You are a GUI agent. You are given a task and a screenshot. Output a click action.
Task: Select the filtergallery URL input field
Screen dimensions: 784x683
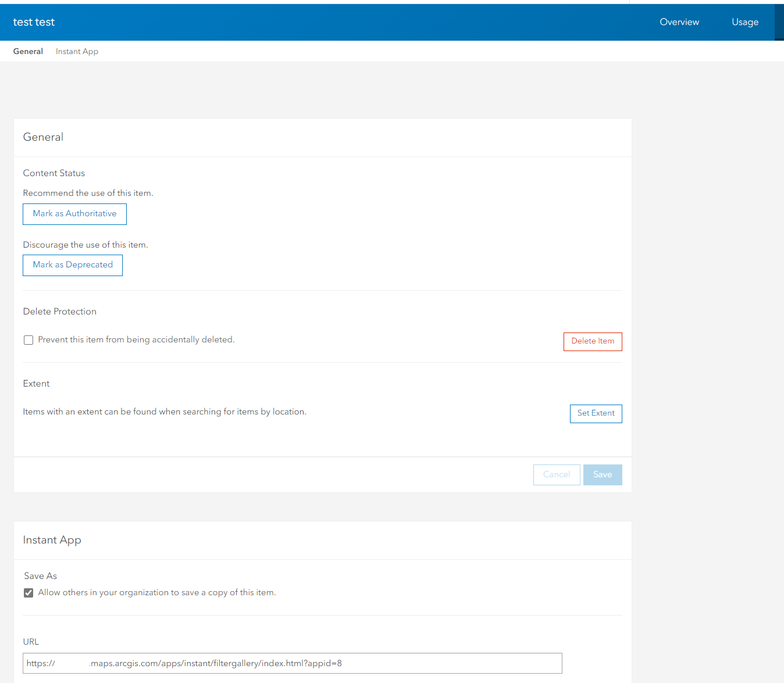point(292,663)
